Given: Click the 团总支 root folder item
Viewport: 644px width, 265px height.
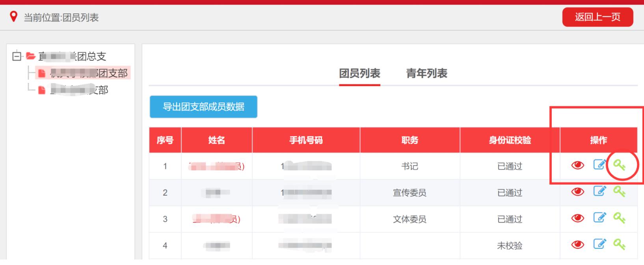Looking at the screenshot, I should [x=72, y=56].
